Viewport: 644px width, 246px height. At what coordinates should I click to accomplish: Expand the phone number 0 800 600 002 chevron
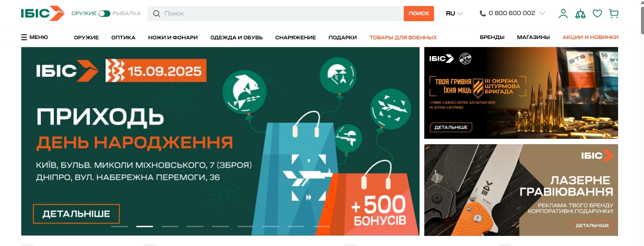point(542,13)
